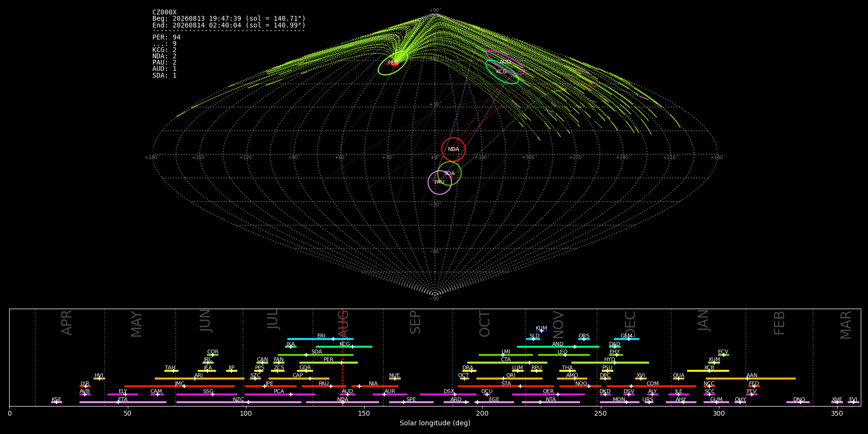Select the CZ000X station title text

164,13
